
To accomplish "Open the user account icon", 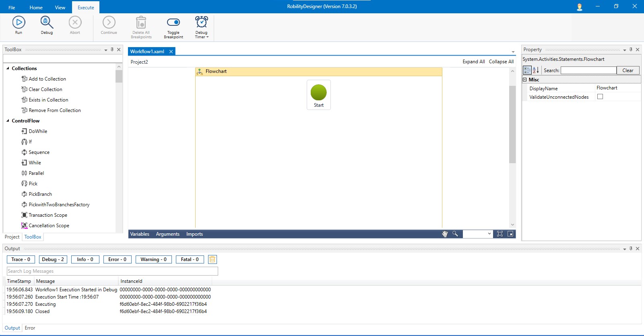I will coord(580,7).
